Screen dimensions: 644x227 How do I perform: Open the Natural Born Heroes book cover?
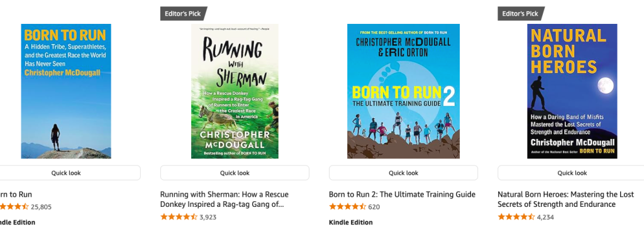[572, 91]
